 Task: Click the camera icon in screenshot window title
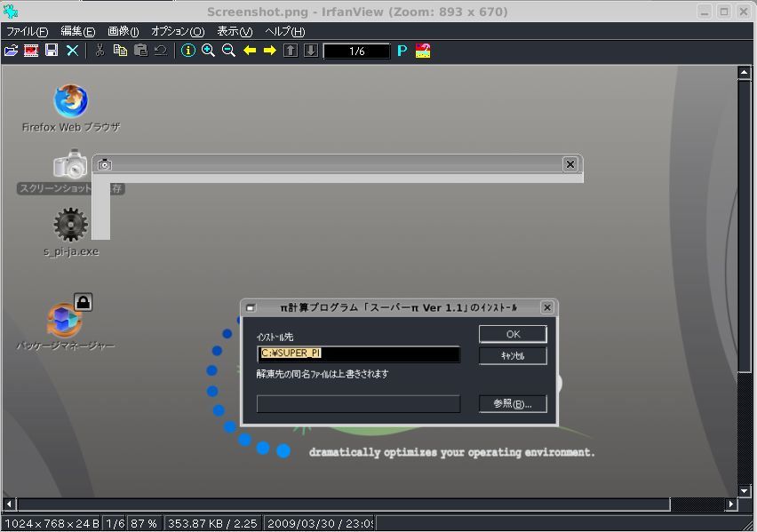point(105,164)
